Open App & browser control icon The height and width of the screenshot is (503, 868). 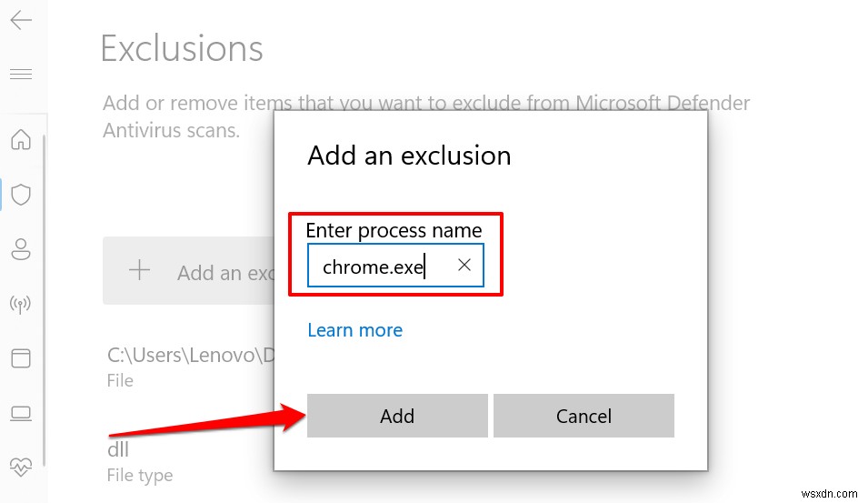click(20, 358)
